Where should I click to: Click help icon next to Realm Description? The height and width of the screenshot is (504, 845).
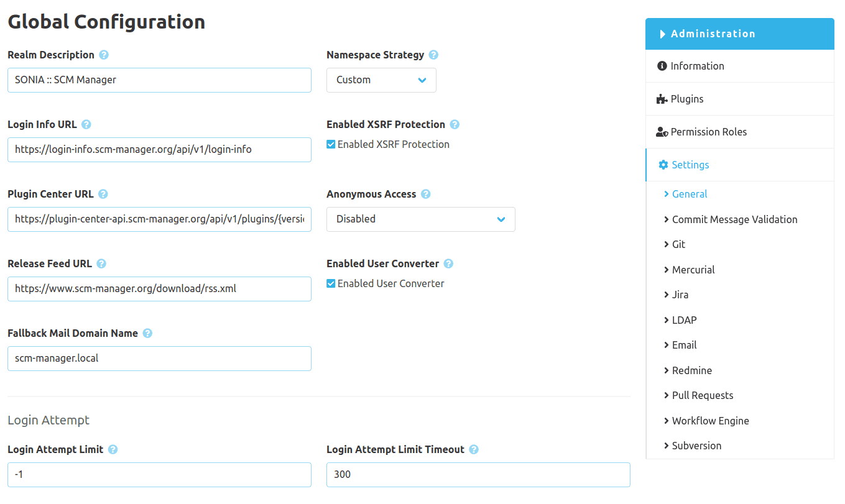click(104, 55)
